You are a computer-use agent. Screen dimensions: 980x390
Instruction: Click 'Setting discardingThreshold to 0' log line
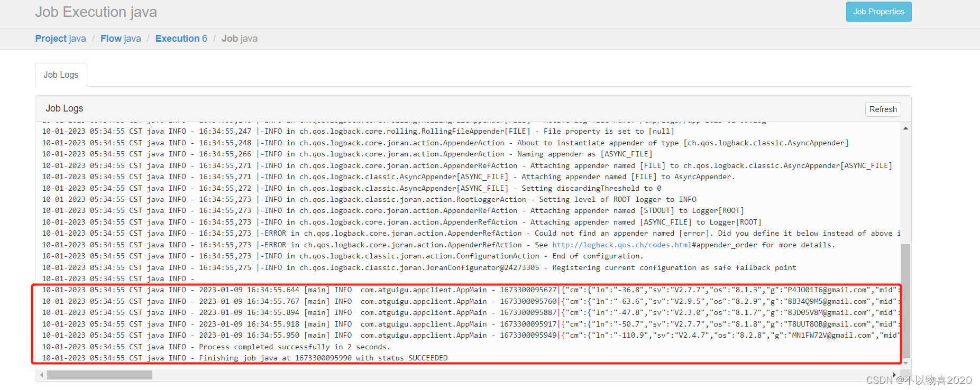pyautogui.click(x=352, y=188)
